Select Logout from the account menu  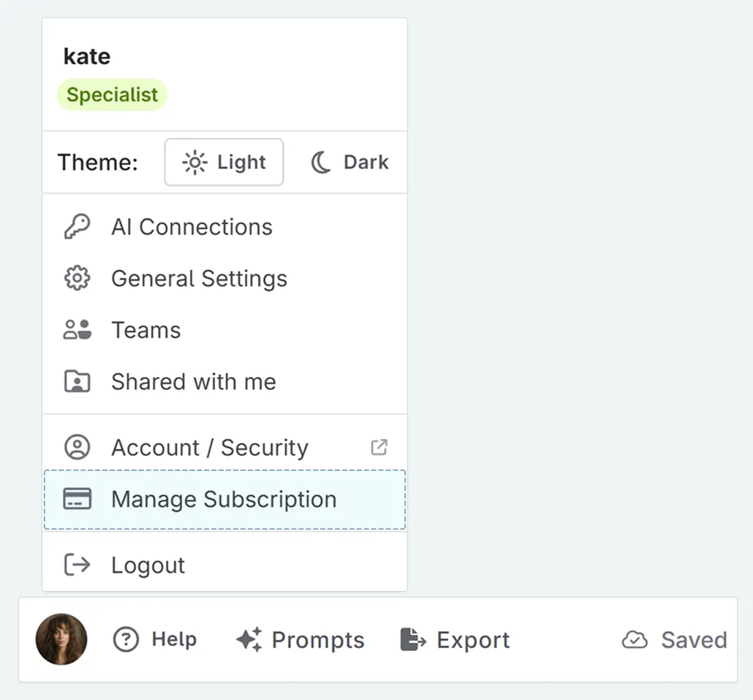(x=147, y=565)
